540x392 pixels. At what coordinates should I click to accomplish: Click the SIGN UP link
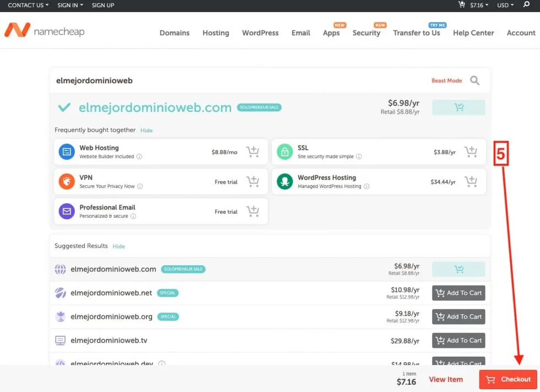point(103,5)
